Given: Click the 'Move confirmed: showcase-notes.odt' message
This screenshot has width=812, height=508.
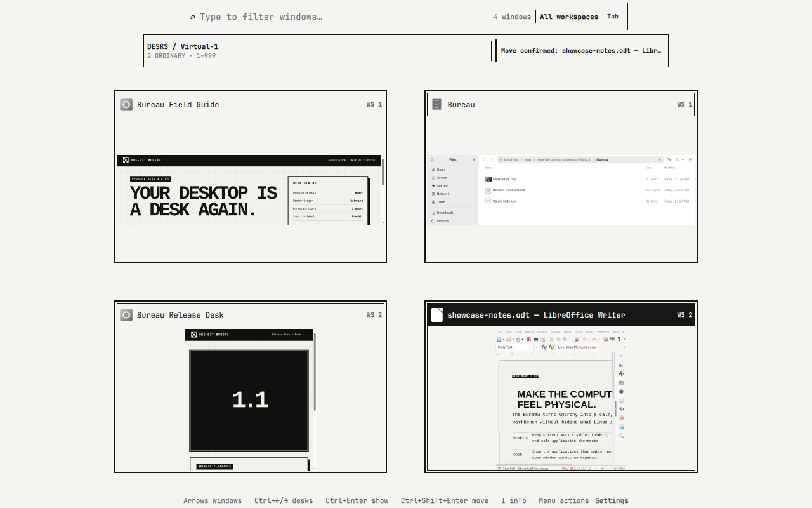Looking at the screenshot, I should click(581, 51).
